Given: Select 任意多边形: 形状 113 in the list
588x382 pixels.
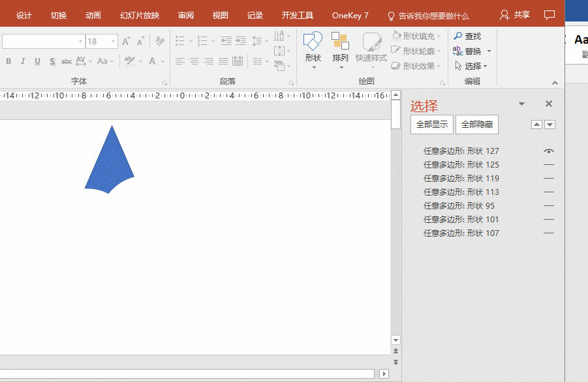Looking at the screenshot, I should (x=461, y=192).
